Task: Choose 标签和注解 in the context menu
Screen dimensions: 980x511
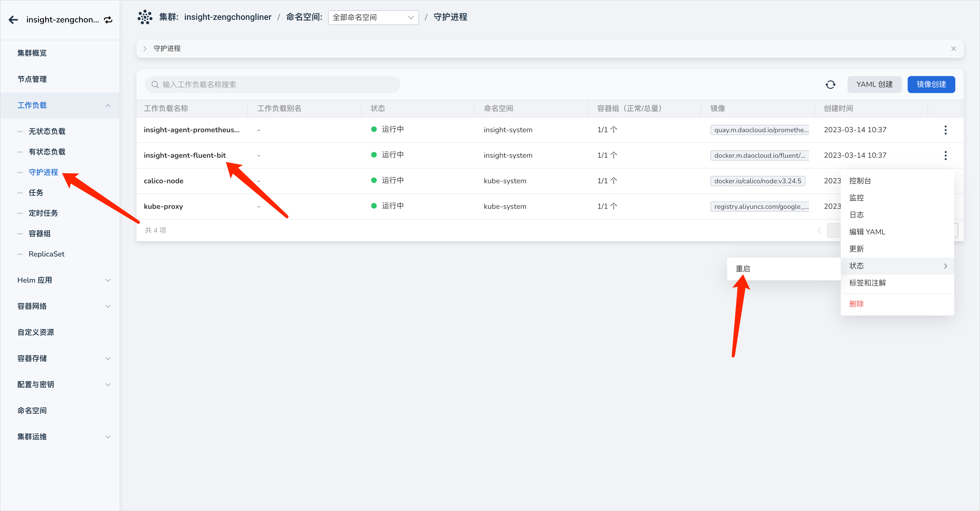Action: [x=897, y=283]
